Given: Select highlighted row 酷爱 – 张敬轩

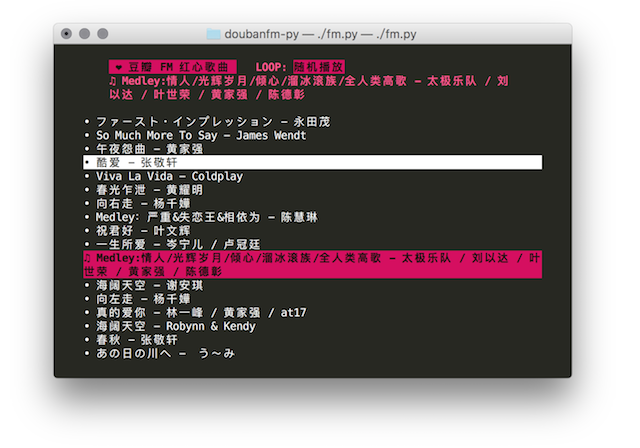Looking at the screenshot, I should 313,162.
